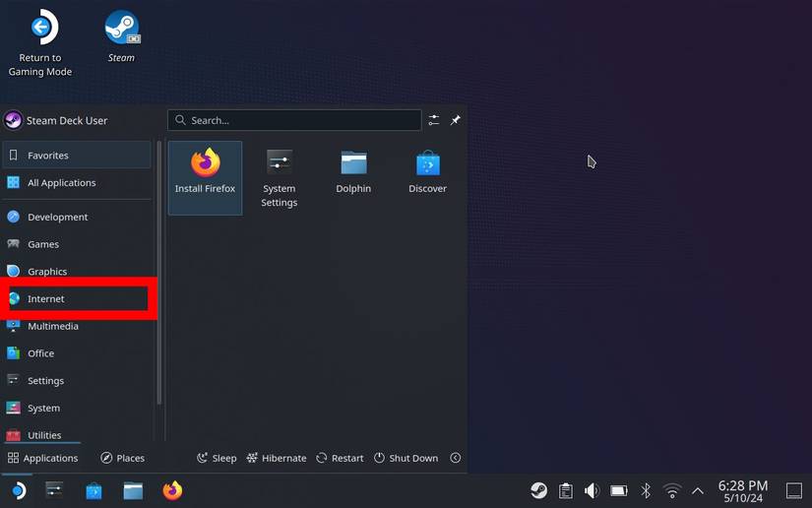
Task: Select the All Applications category
Action: coord(61,182)
